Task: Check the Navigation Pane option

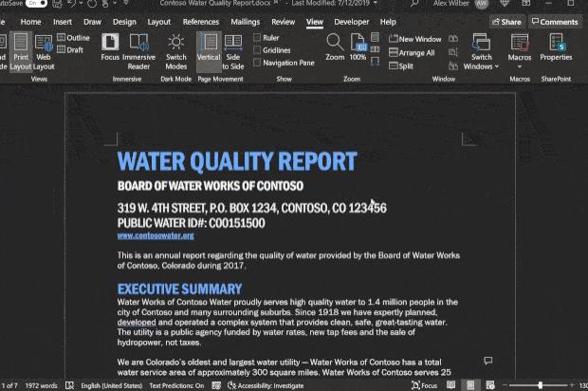Action: pyautogui.click(x=258, y=63)
